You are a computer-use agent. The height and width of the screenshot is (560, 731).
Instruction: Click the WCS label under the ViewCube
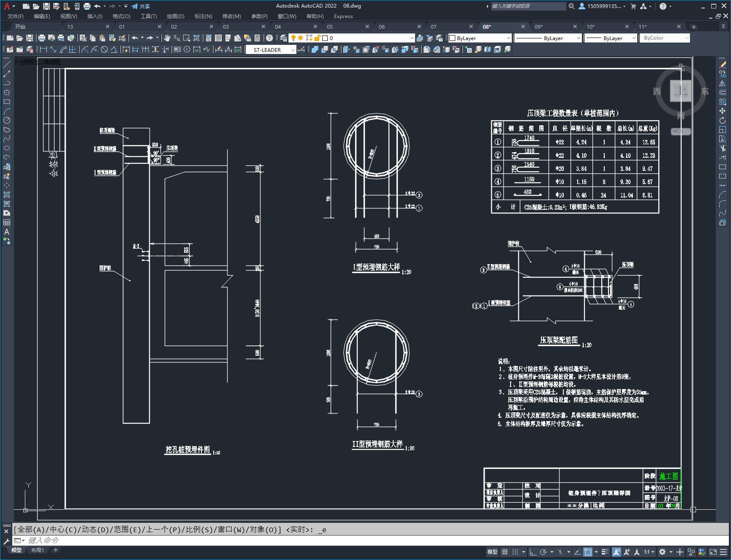coord(680,131)
